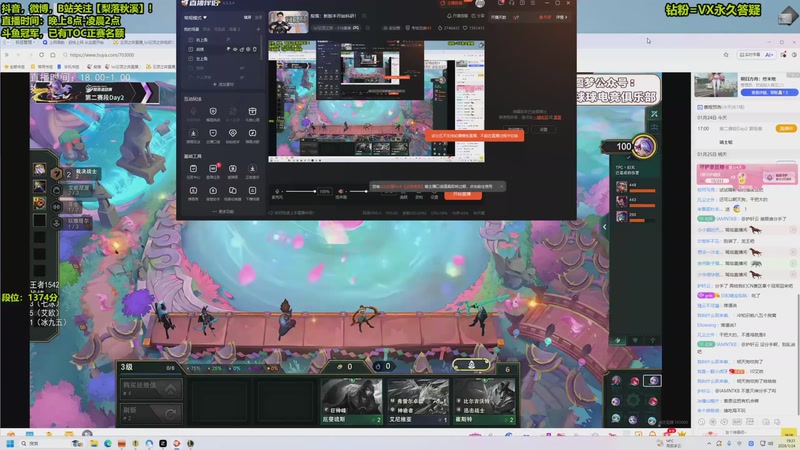Mute the speaker icon near volume slider
800x450 pixels.
[341, 191]
